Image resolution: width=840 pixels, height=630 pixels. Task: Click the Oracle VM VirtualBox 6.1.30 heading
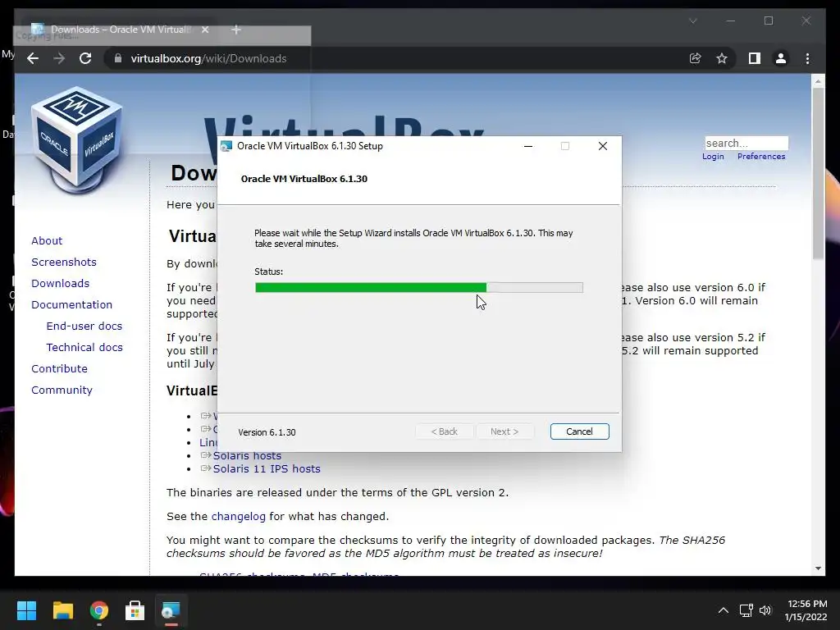point(304,179)
